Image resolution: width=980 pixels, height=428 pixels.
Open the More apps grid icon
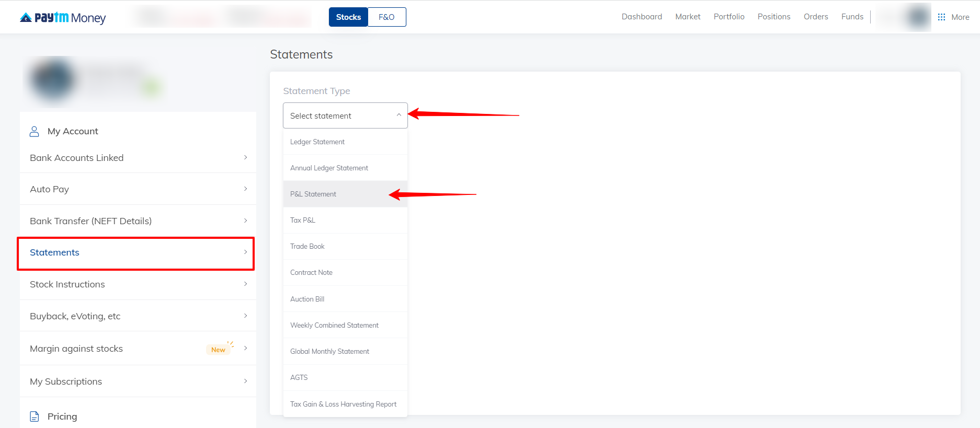[x=941, y=17]
